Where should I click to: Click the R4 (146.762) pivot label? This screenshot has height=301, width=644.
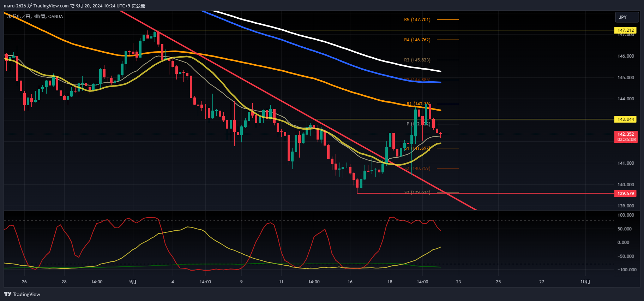pyautogui.click(x=417, y=40)
